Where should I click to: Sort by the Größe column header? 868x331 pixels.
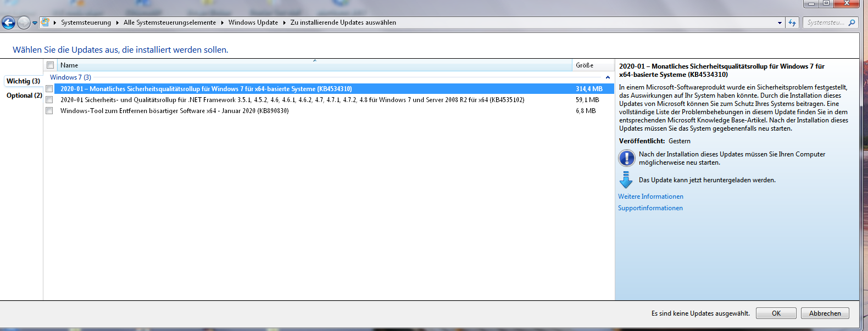click(x=593, y=65)
